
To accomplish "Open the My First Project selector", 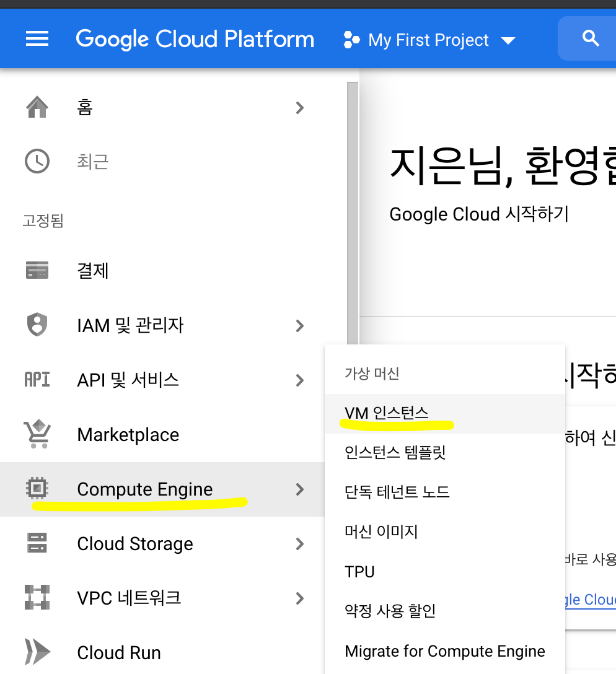I will click(429, 40).
